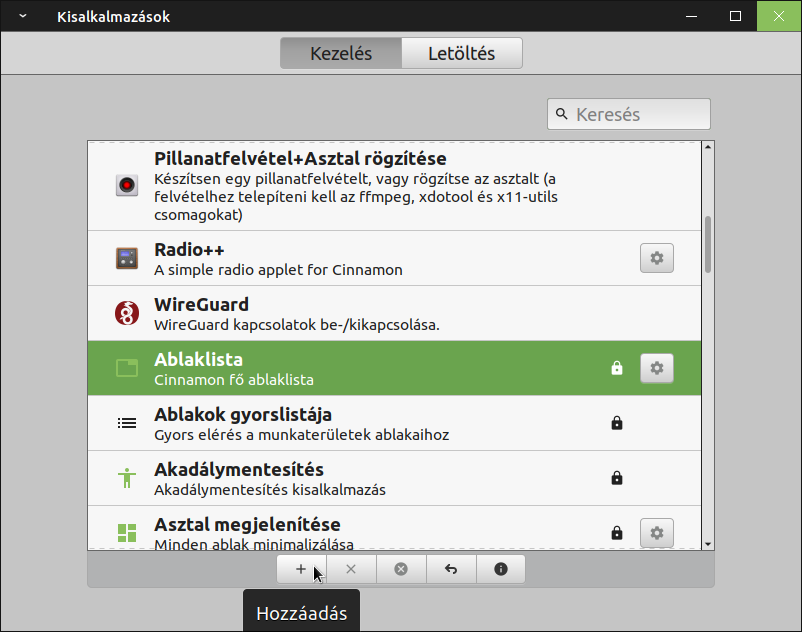Select the Akadálymentesítés applet title
The width and height of the screenshot is (802, 632).
(239, 470)
